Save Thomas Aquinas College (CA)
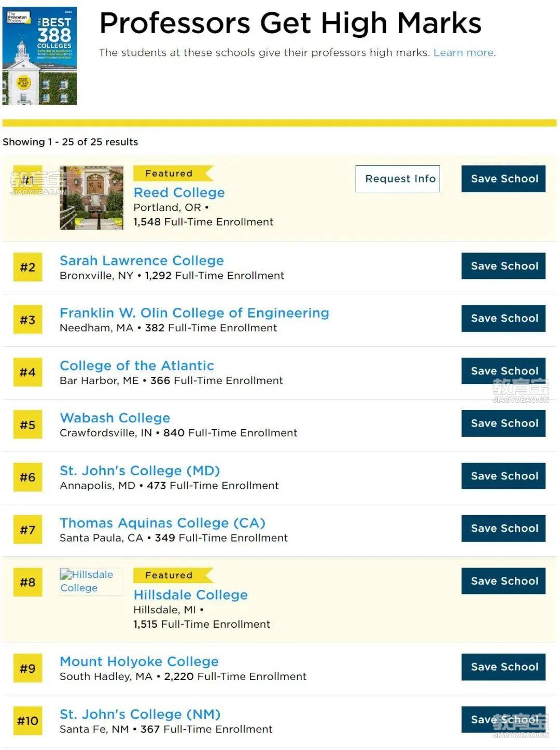This screenshot has width=560, height=750. pyautogui.click(x=503, y=528)
